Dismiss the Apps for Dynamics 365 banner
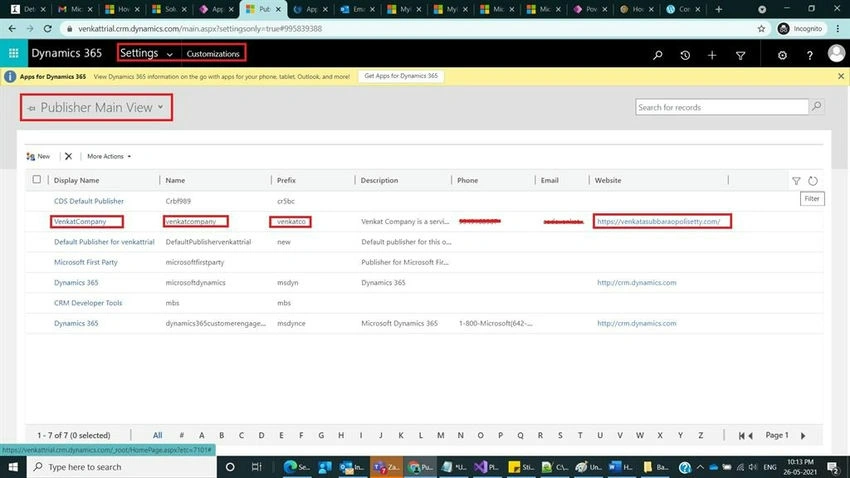This screenshot has width=850, height=478. pyautogui.click(x=841, y=76)
